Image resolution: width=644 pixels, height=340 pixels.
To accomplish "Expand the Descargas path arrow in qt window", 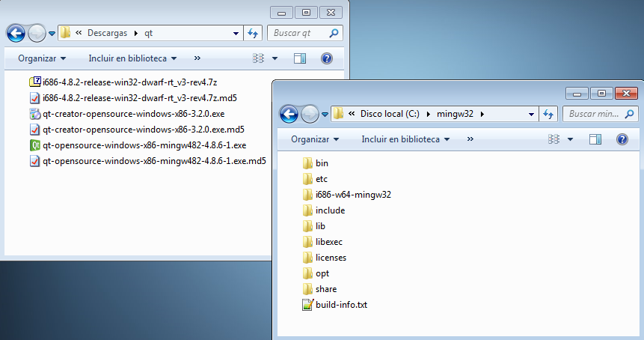I will (136, 33).
